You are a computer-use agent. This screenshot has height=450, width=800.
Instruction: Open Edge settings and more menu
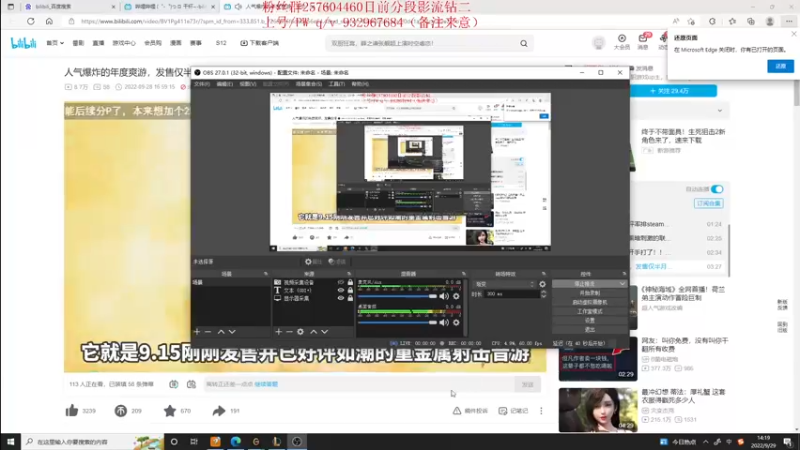coord(789,21)
